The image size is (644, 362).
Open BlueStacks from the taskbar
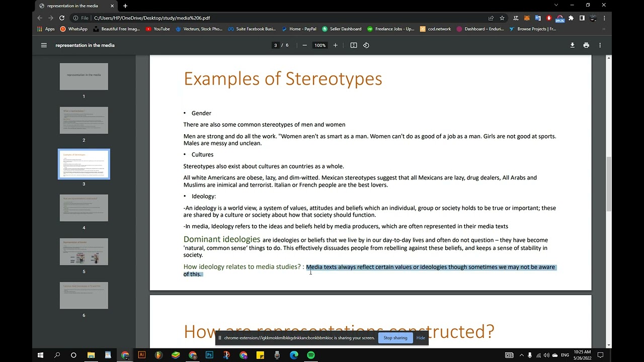click(x=176, y=355)
